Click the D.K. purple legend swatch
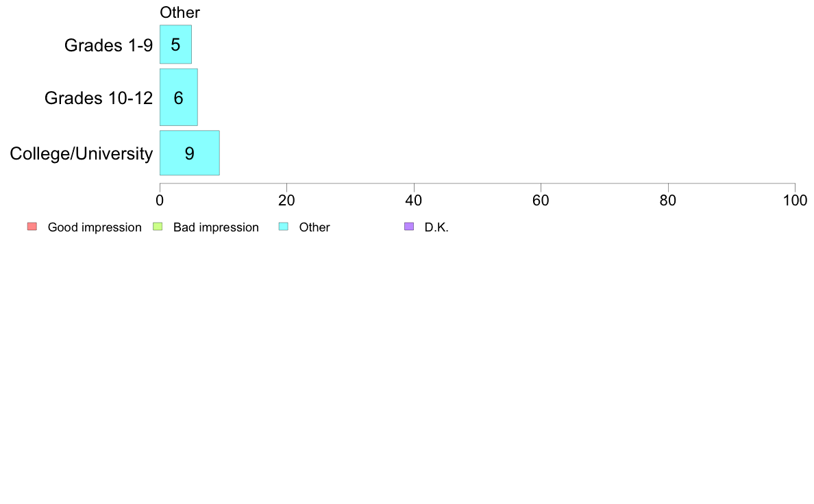Screen dimensions: 814x504 (x=409, y=226)
